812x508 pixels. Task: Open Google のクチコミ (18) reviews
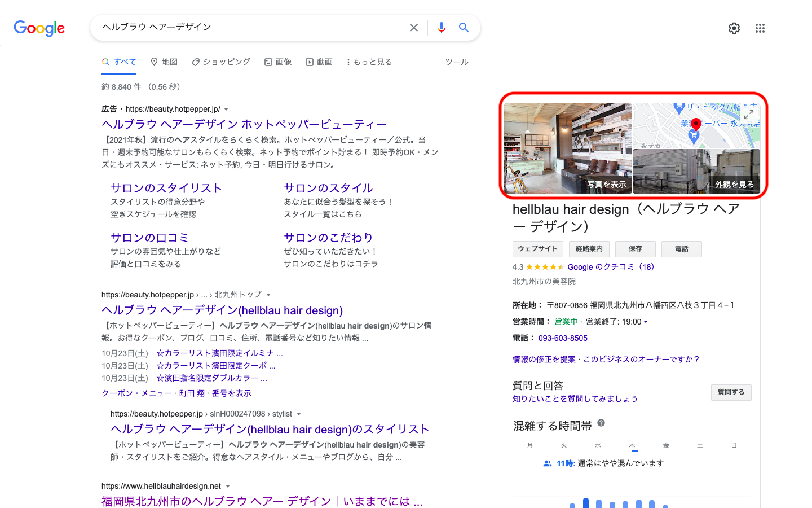[611, 267]
